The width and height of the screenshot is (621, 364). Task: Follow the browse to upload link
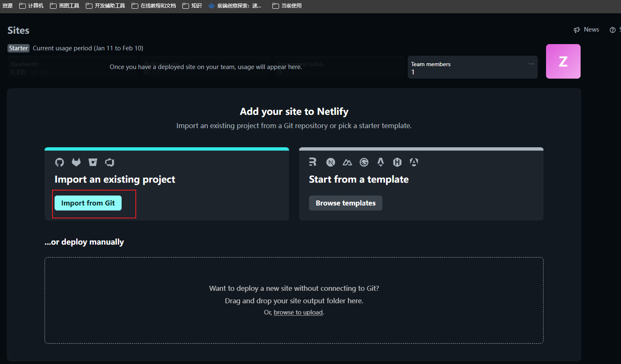298,312
